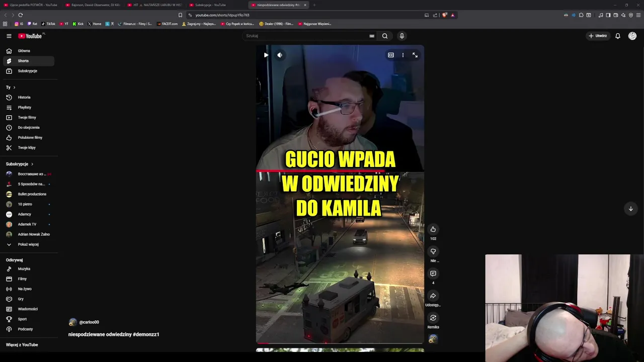The image size is (644, 362).
Task: Seek using the short's progress bar
Action: click(x=340, y=343)
